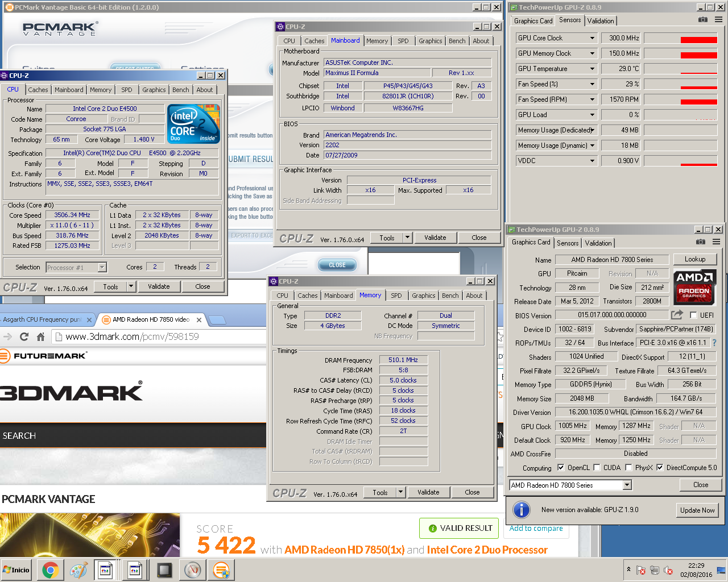Open the Fan Speed (RPM) sensor dropdown

coord(592,99)
